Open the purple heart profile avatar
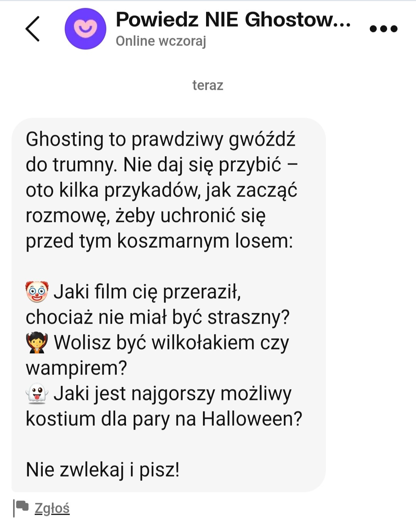The width and height of the screenshot is (416, 532). pyautogui.click(x=85, y=29)
